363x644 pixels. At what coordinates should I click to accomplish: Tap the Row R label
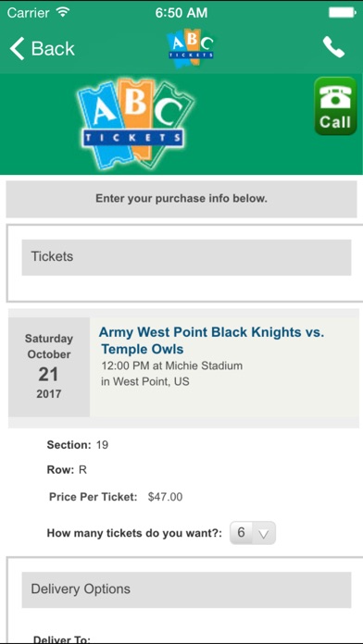coord(67,470)
